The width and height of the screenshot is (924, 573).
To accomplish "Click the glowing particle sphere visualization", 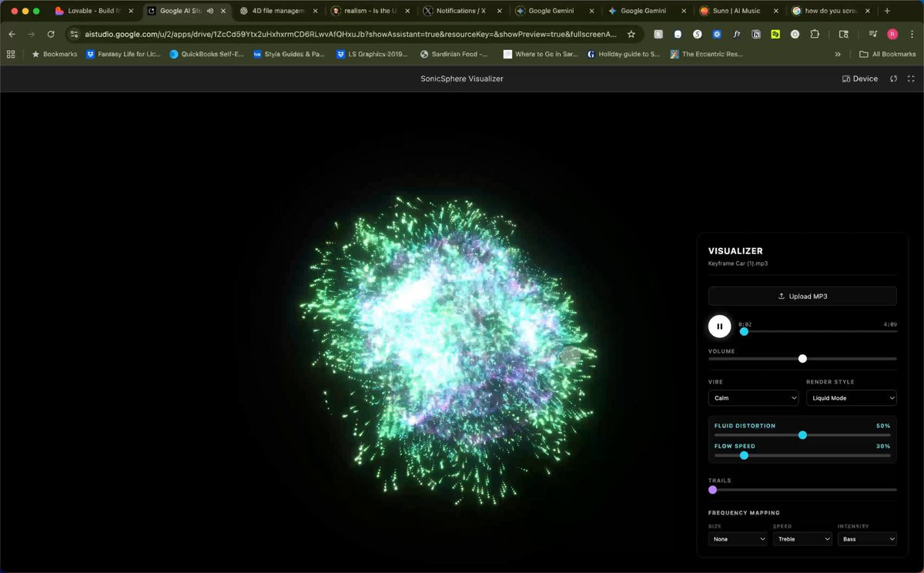I will pos(450,350).
